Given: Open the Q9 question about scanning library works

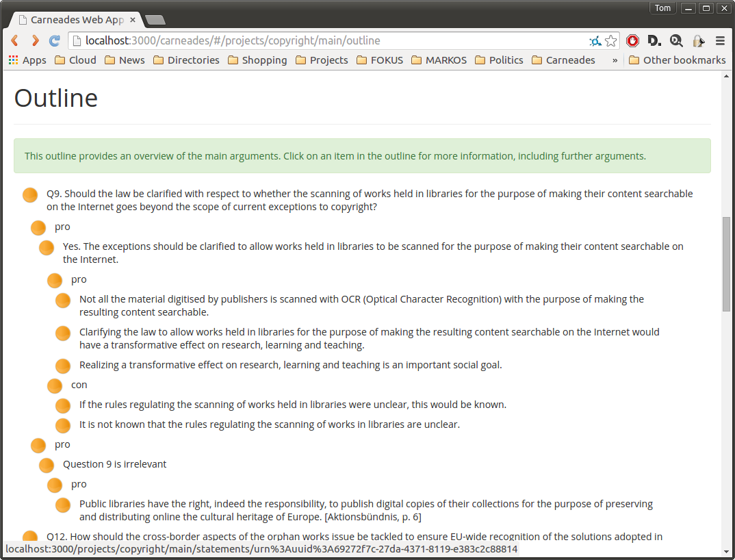Looking at the screenshot, I should (370, 201).
